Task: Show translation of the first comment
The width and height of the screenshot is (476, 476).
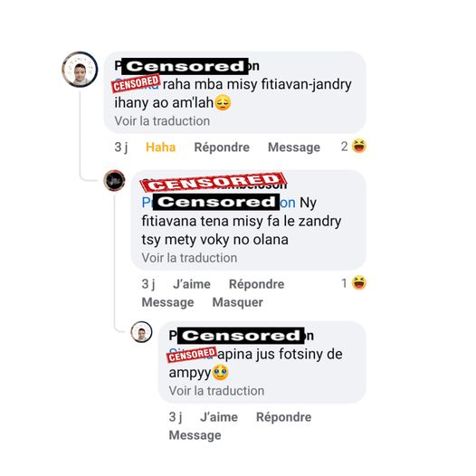Action: pos(162,121)
